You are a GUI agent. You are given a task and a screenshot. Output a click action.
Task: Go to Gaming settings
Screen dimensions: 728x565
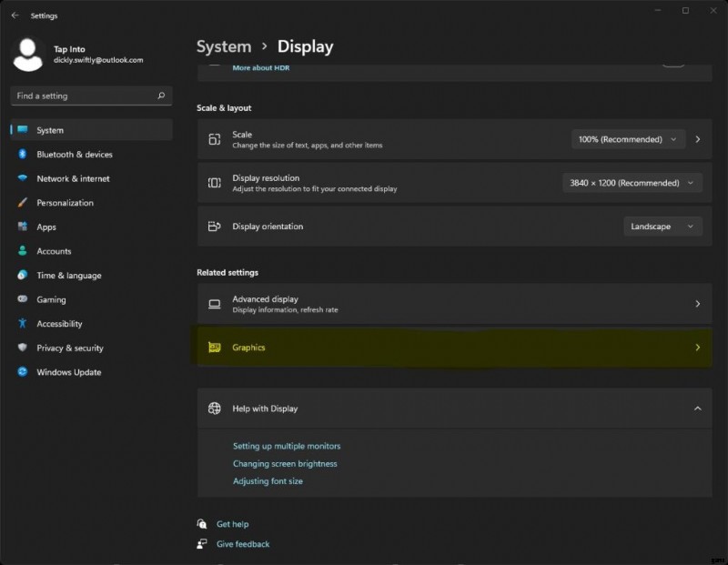(92, 299)
